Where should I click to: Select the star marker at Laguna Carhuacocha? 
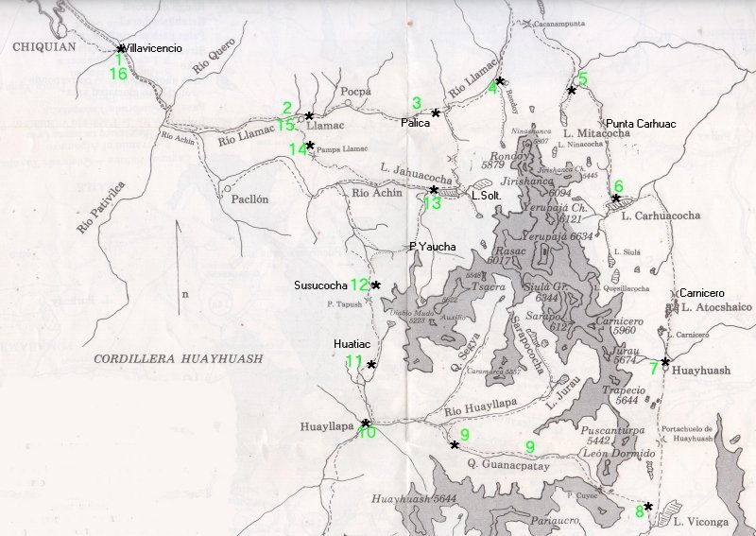615,199
